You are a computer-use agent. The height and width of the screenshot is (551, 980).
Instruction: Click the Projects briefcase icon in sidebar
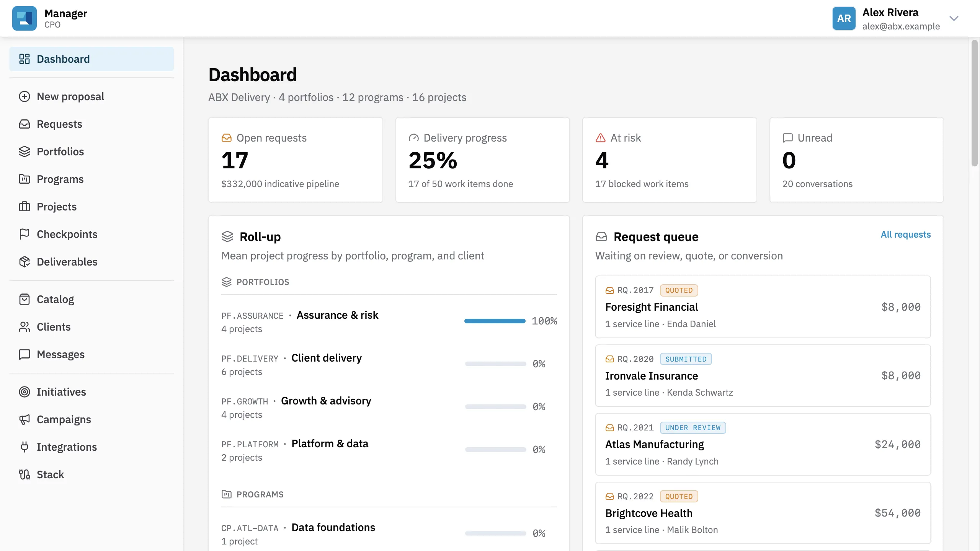(x=24, y=207)
